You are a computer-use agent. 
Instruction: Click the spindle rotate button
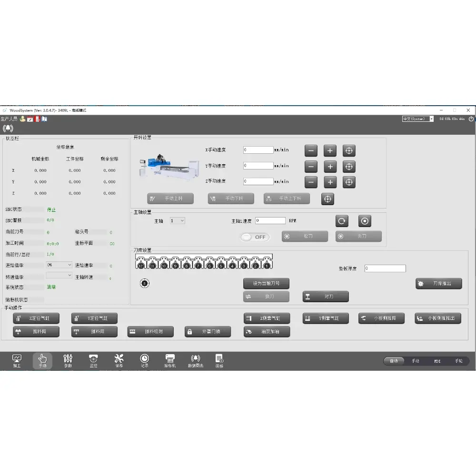click(x=342, y=221)
